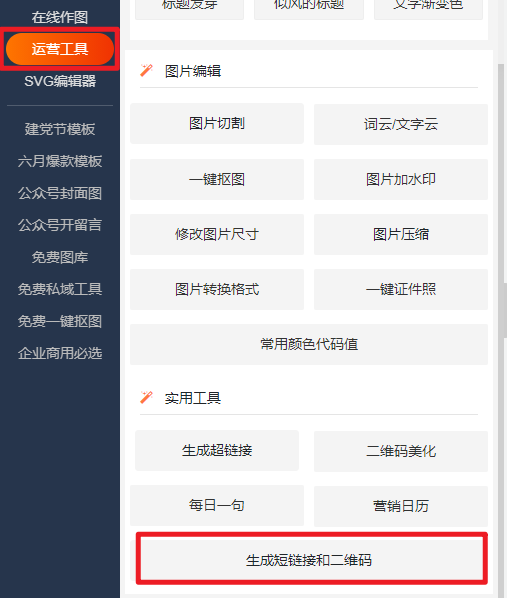Screen dimensions: 507x598
Task: Launch the 词云/文字云 tool
Action: pos(401,124)
